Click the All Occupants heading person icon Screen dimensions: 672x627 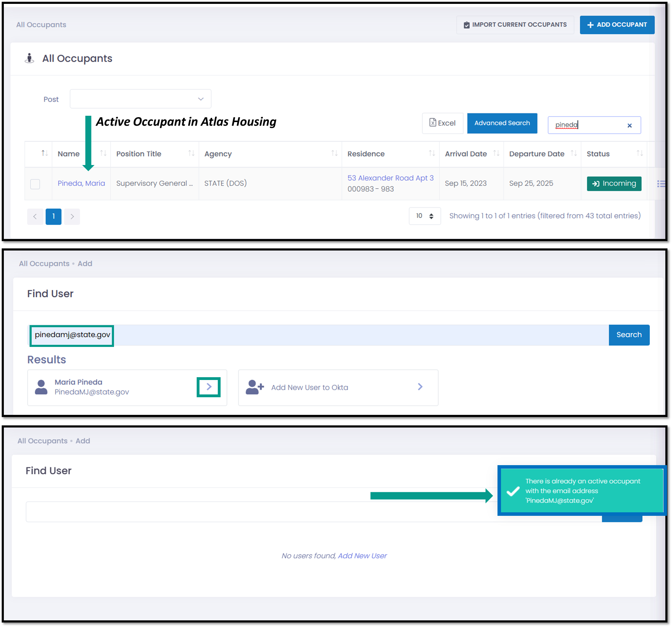[30, 58]
